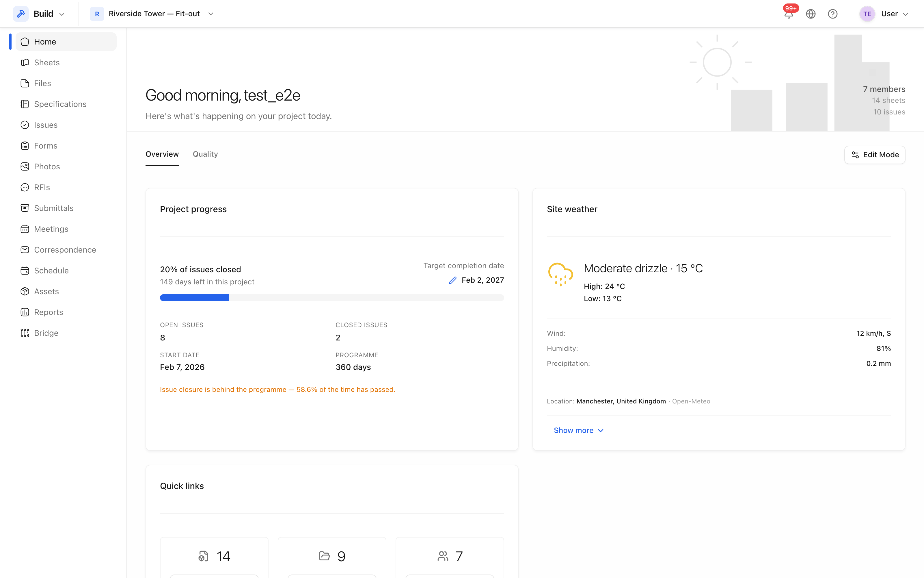This screenshot has height=578, width=924.
Task: Click the Assets box icon
Action: (x=25, y=291)
